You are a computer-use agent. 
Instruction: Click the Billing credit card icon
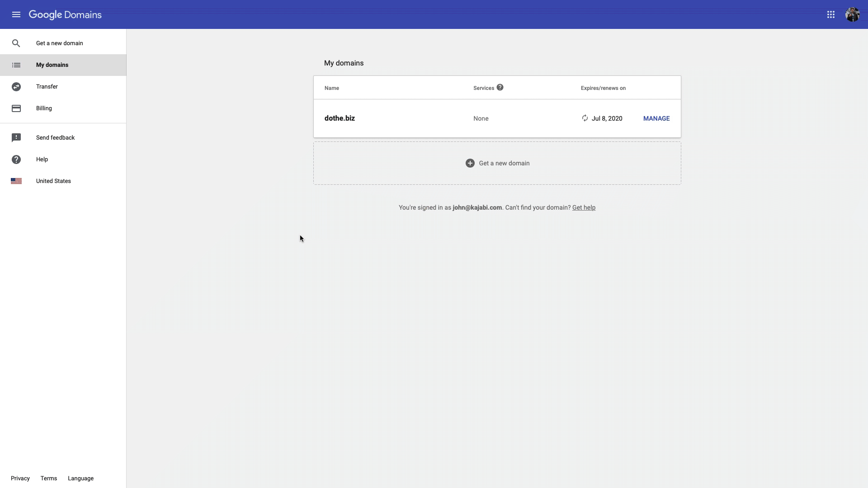(x=16, y=108)
